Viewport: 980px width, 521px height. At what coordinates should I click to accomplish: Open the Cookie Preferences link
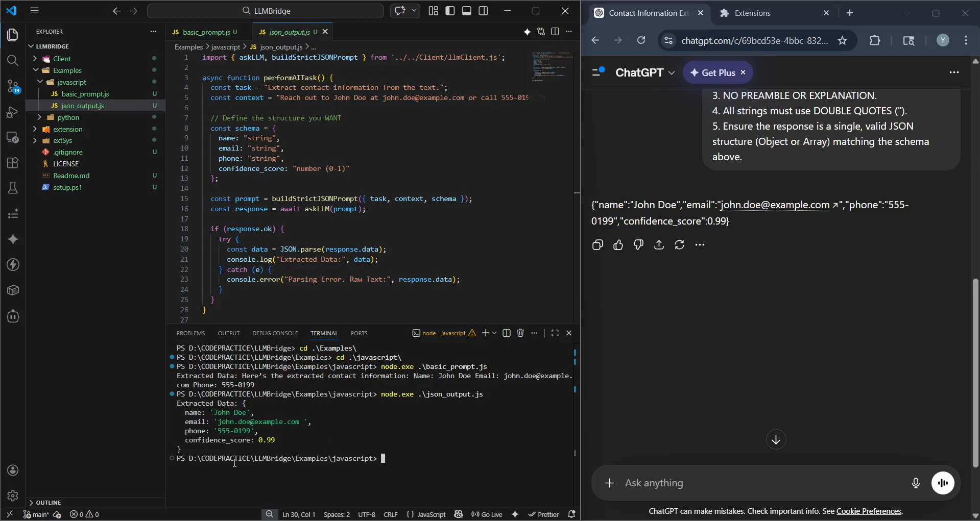click(868, 511)
